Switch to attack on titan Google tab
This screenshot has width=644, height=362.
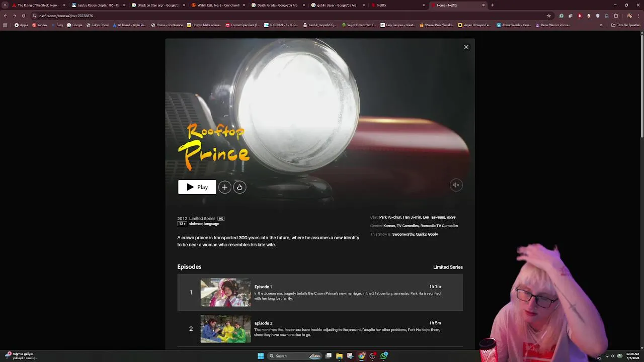pyautogui.click(x=158, y=5)
